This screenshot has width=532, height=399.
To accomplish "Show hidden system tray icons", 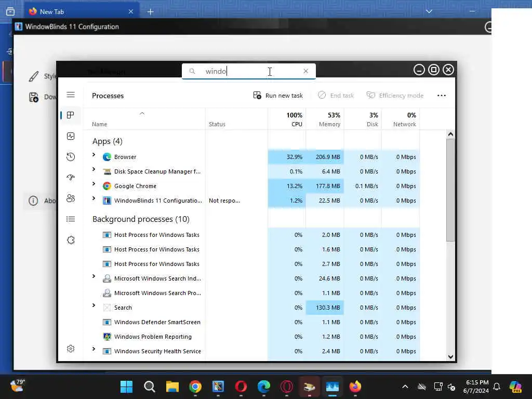I will coord(405,387).
